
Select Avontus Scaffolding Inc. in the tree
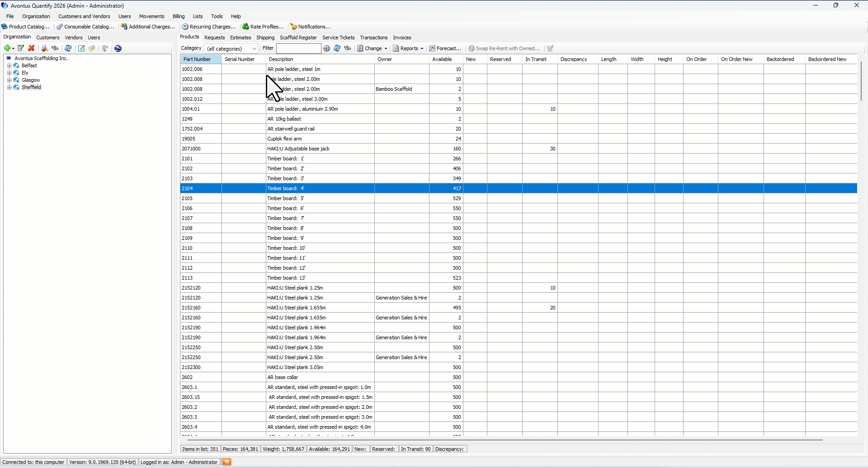pyautogui.click(x=41, y=58)
